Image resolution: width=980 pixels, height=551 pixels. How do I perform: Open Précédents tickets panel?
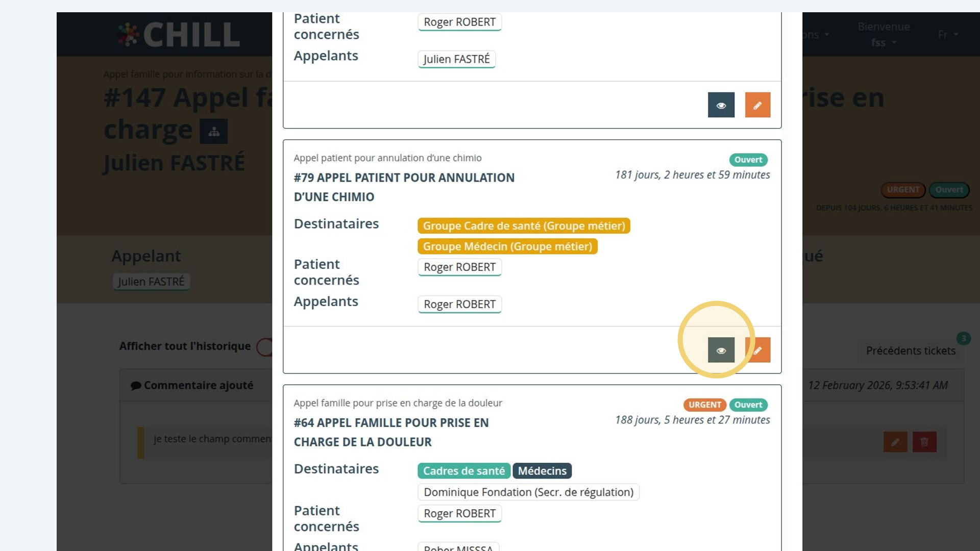(911, 350)
